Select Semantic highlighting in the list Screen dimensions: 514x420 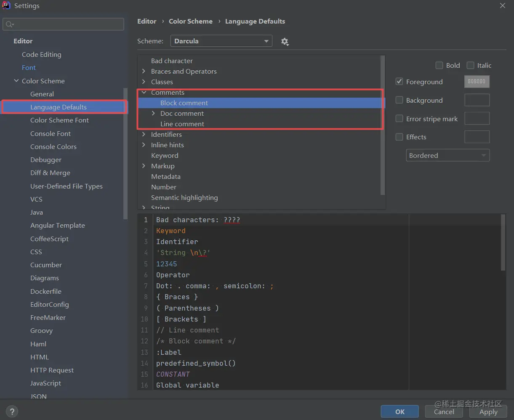(184, 197)
